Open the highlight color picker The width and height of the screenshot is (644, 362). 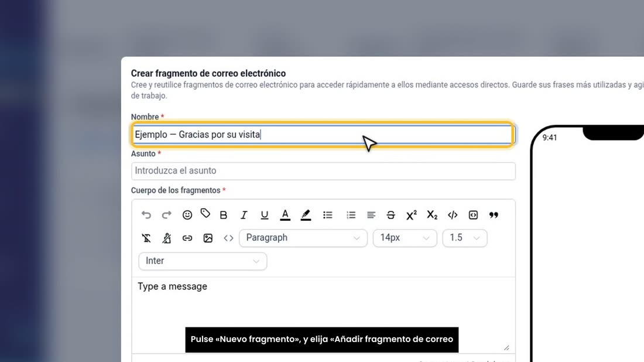[x=306, y=215]
